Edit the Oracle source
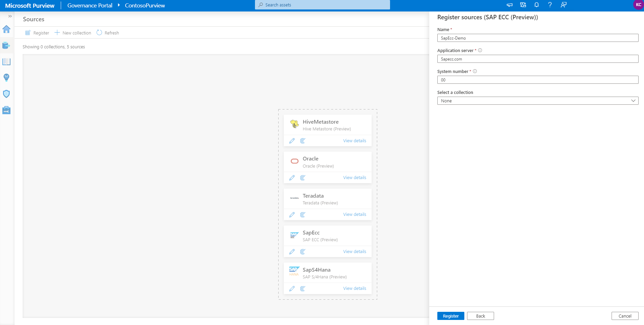Screen dimensions: 644x325 pyautogui.click(x=292, y=178)
